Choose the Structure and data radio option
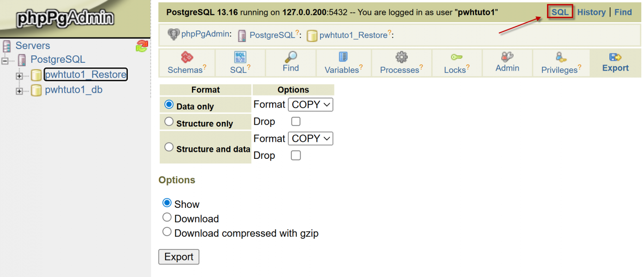This screenshot has width=644, height=277. coord(169,147)
